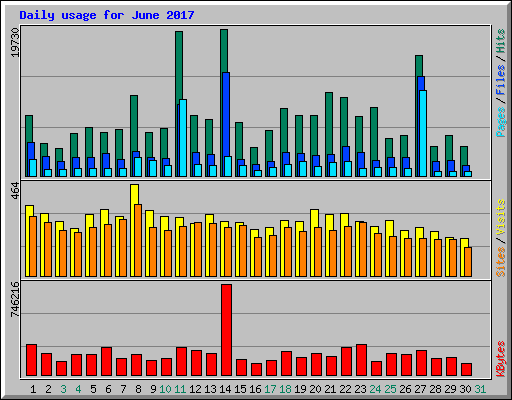Click weekend day 24 on the date axis

pos(375,389)
